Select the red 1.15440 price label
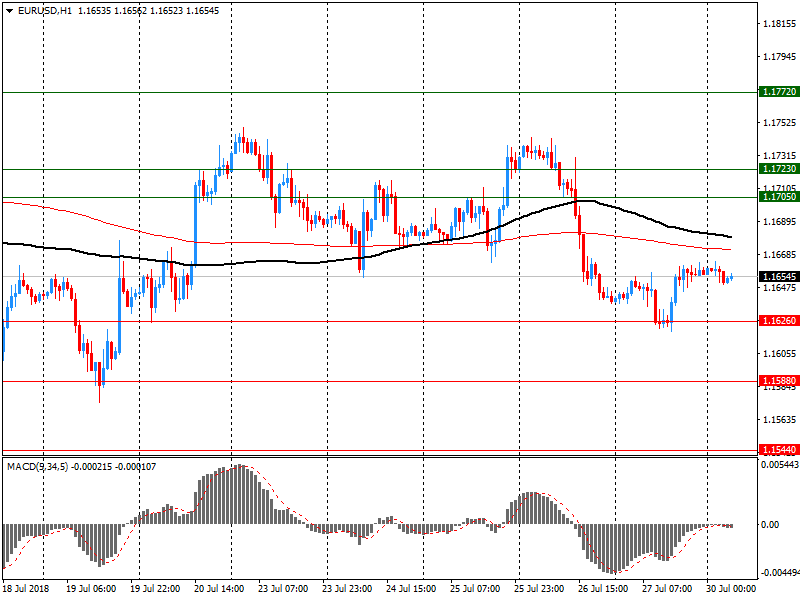The image size is (800, 600). (x=778, y=450)
